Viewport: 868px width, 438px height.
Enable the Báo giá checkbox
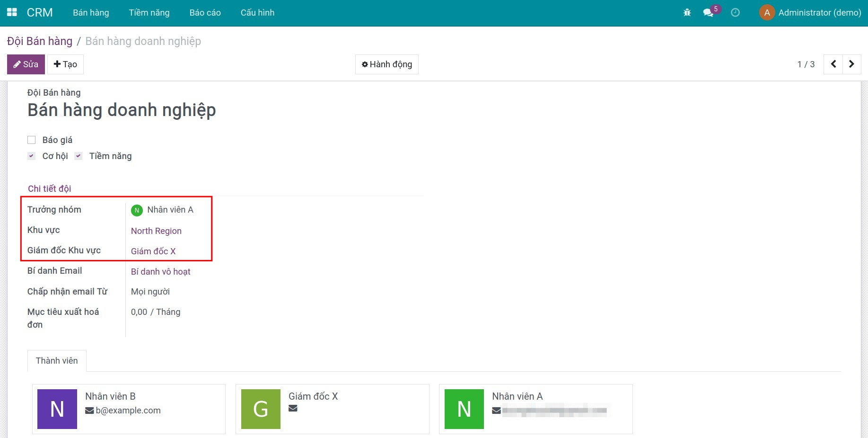tap(31, 140)
